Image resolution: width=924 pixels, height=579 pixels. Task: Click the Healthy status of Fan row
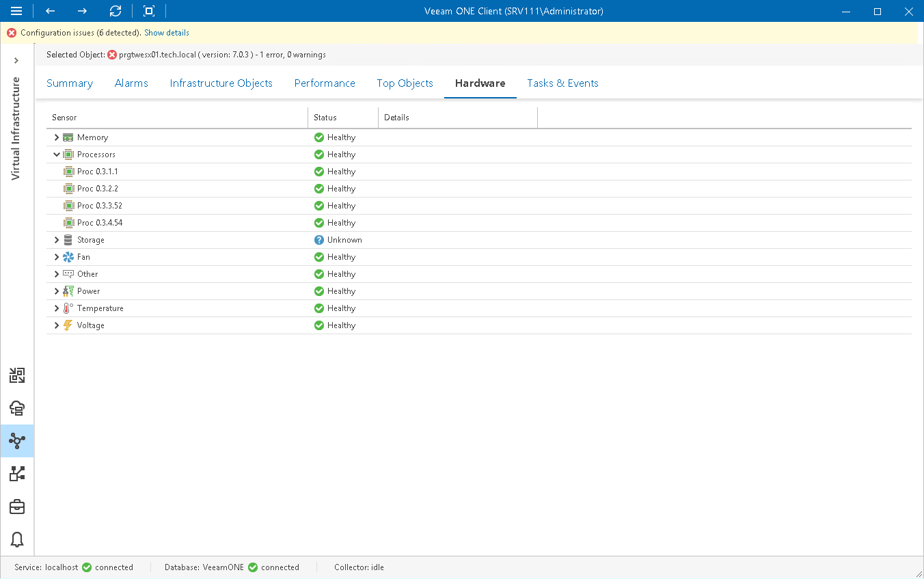coord(335,257)
